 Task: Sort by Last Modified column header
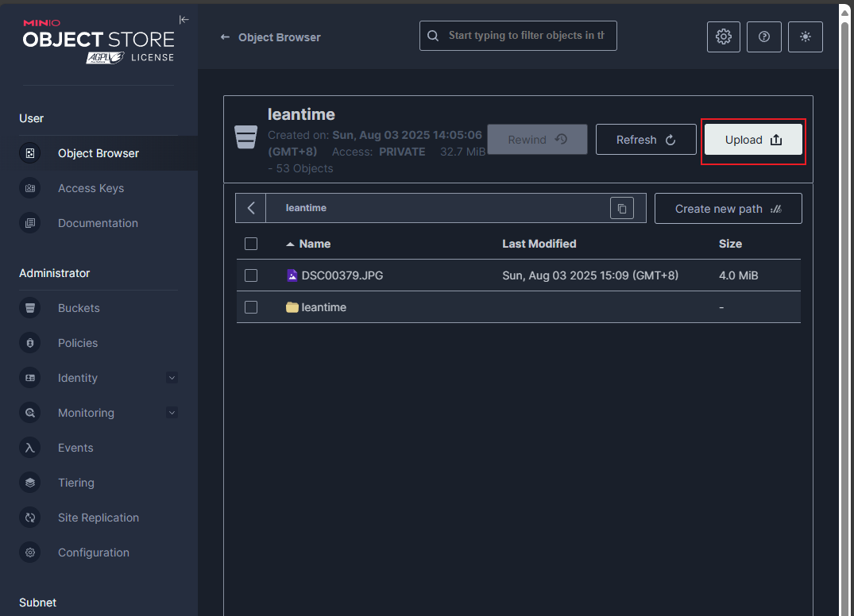pyautogui.click(x=539, y=244)
